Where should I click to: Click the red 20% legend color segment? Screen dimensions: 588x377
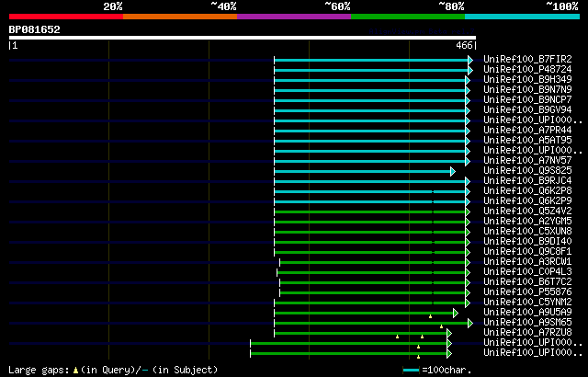pos(66,17)
